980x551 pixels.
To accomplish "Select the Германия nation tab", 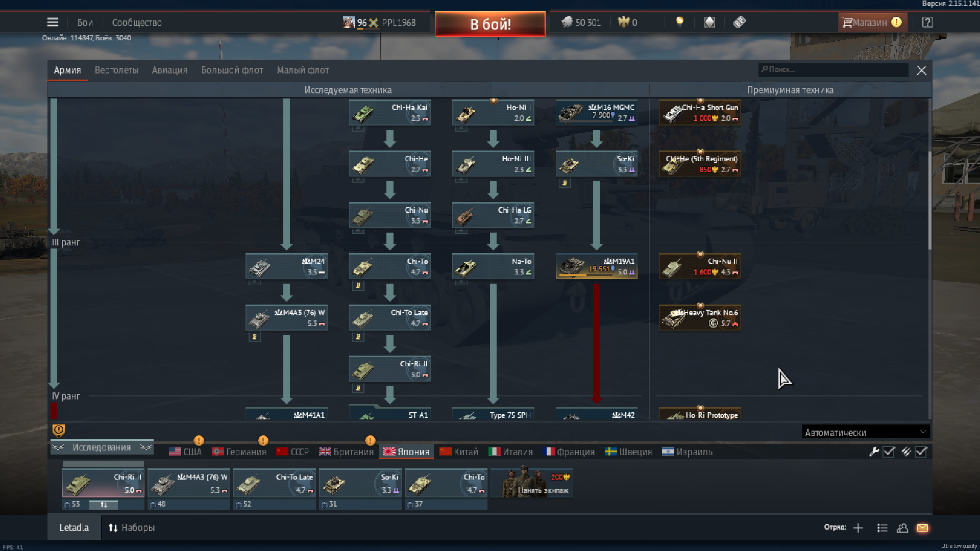I will pyautogui.click(x=239, y=452).
